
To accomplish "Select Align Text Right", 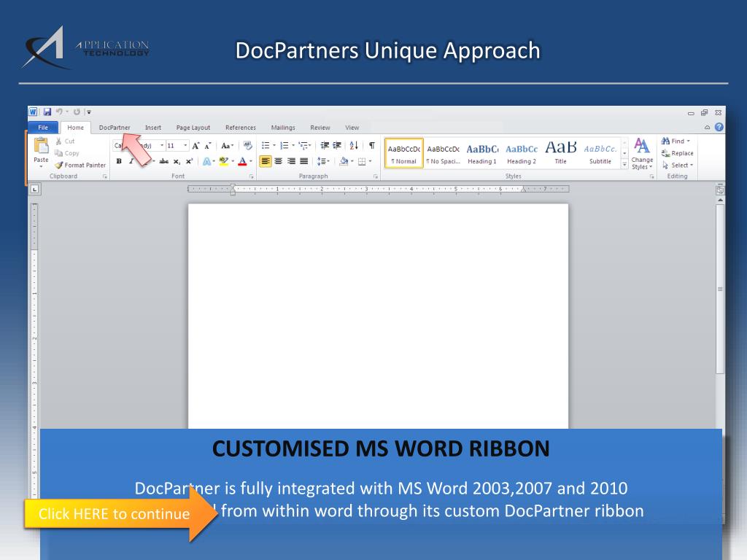I will (x=291, y=161).
